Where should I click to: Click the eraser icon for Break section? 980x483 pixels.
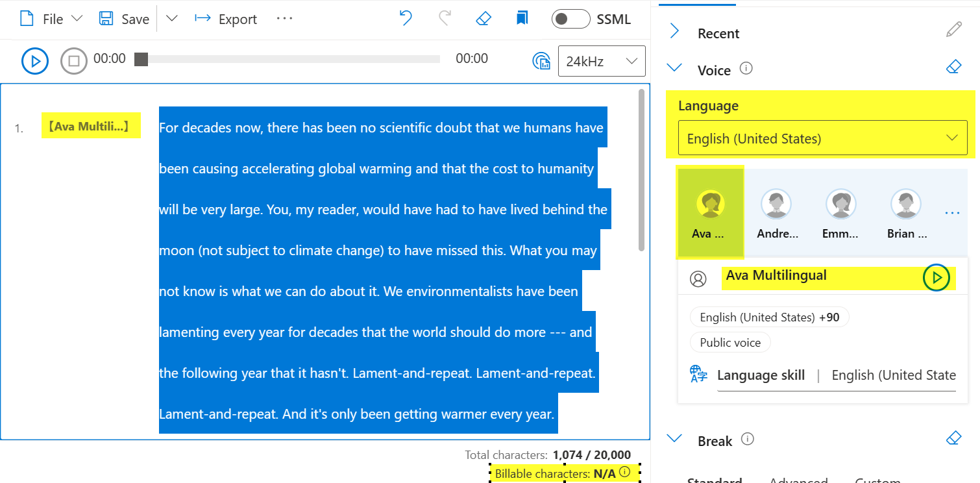coord(953,438)
